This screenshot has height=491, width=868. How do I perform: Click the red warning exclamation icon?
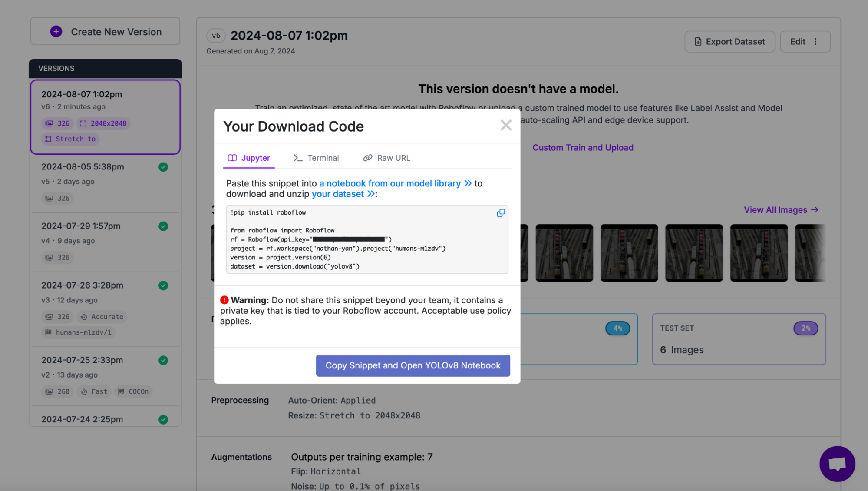point(224,300)
